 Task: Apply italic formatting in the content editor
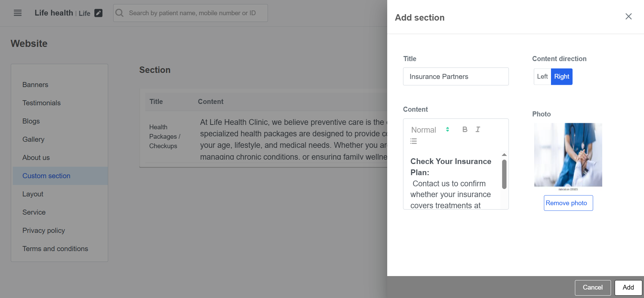click(478, 129)
